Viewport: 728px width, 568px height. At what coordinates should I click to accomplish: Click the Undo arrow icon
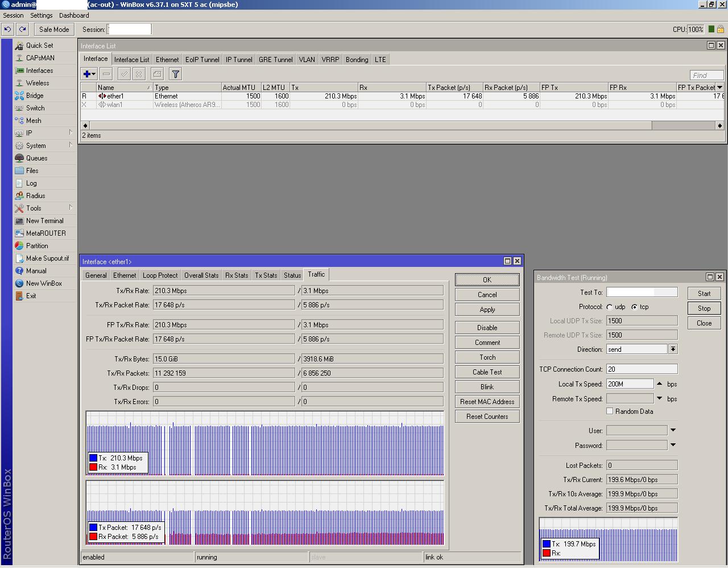[x=8, y=29]
